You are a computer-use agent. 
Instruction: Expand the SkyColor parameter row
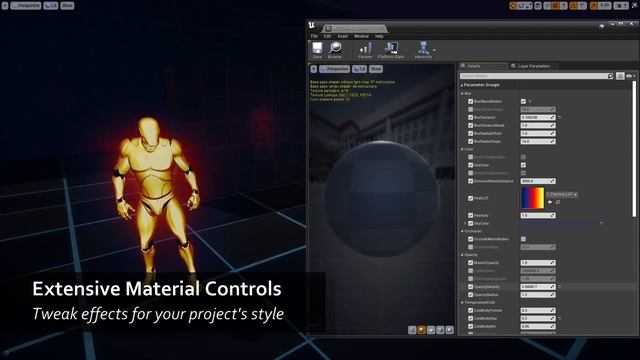465,223
